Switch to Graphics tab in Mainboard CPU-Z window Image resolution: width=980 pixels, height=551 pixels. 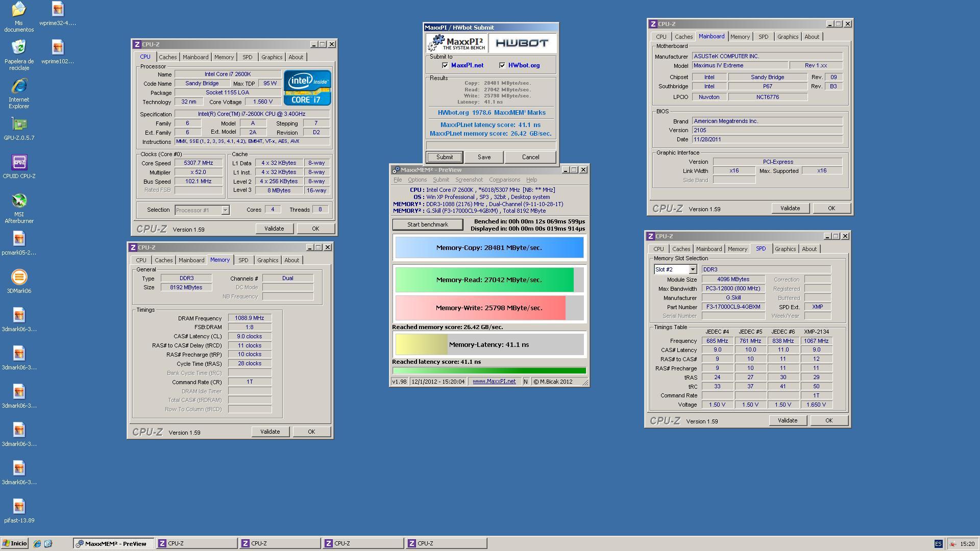[788, 37]
